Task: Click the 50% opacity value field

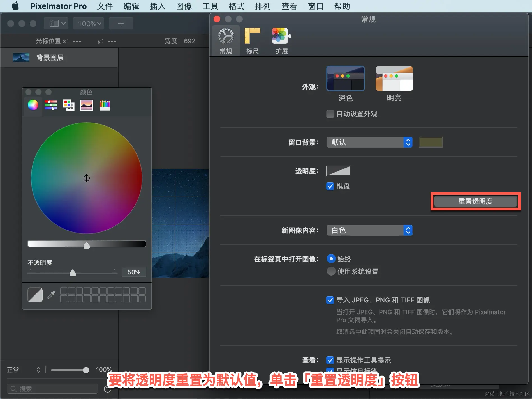Action: click(x=134, y=272)
